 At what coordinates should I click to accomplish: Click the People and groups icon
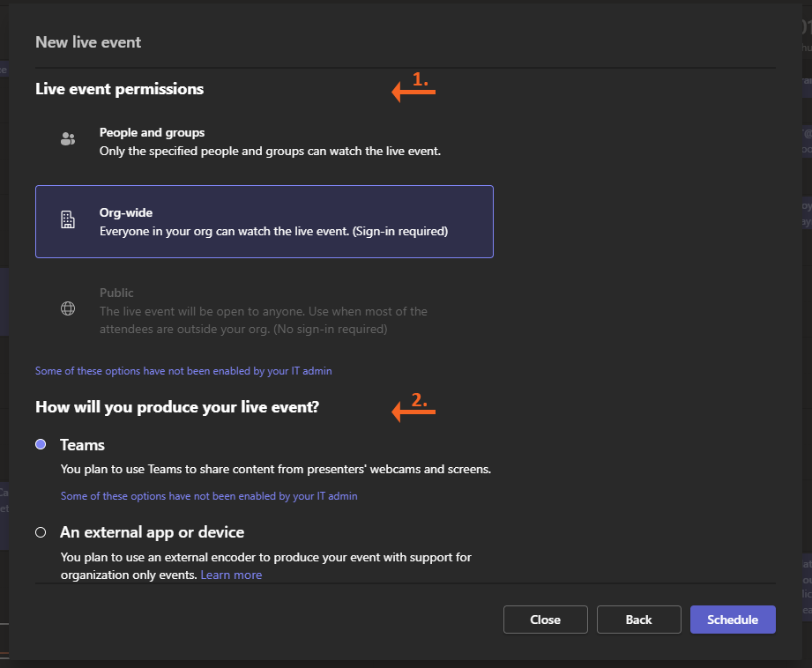[x=68, y=139]
